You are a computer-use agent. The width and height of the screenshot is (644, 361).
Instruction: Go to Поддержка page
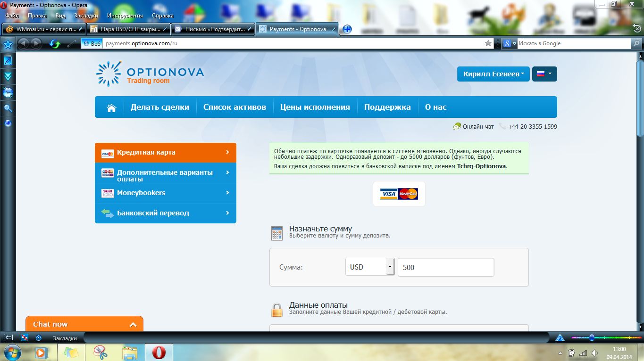[387, 107]
